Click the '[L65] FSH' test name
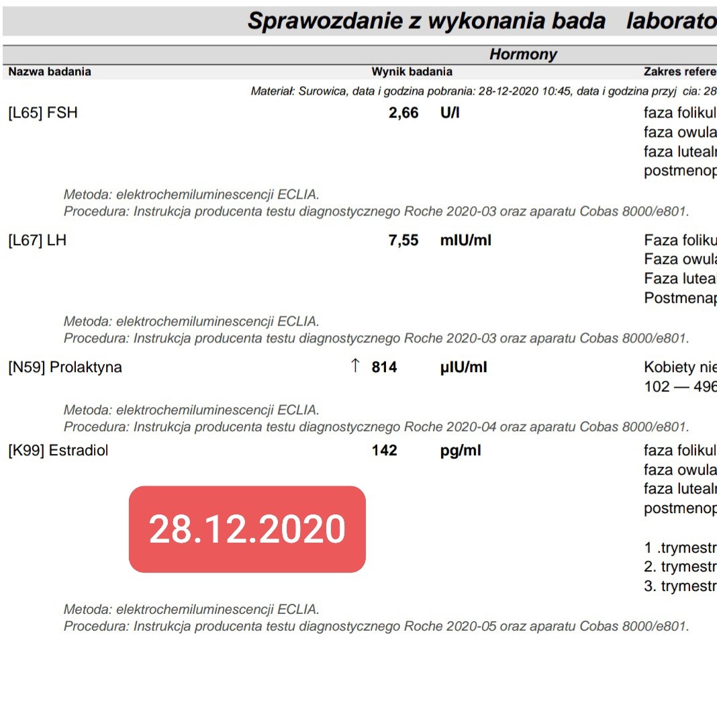 point(43,113)
